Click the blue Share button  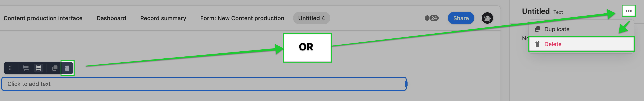[461, 18]
